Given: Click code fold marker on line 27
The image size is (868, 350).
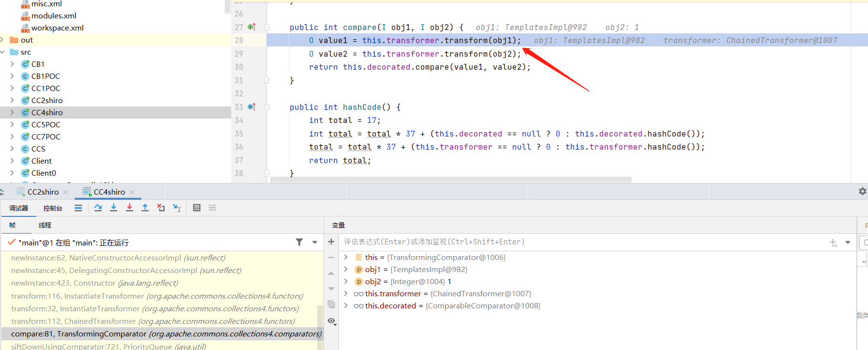Looking at the screenshot, I should [266, 28].
